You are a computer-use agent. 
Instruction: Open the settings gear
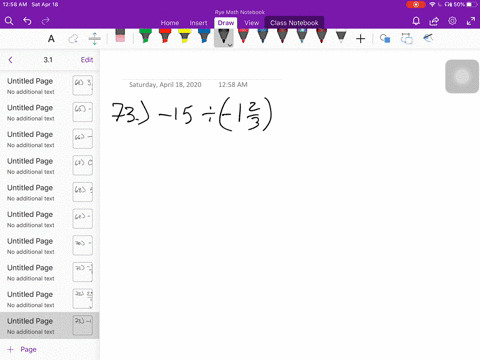point(452,21)
